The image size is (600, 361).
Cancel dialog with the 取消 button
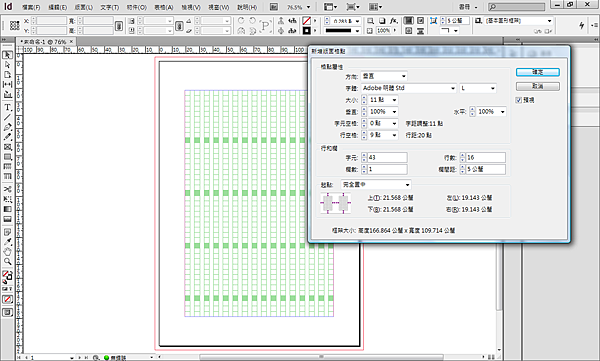point(538,86)
